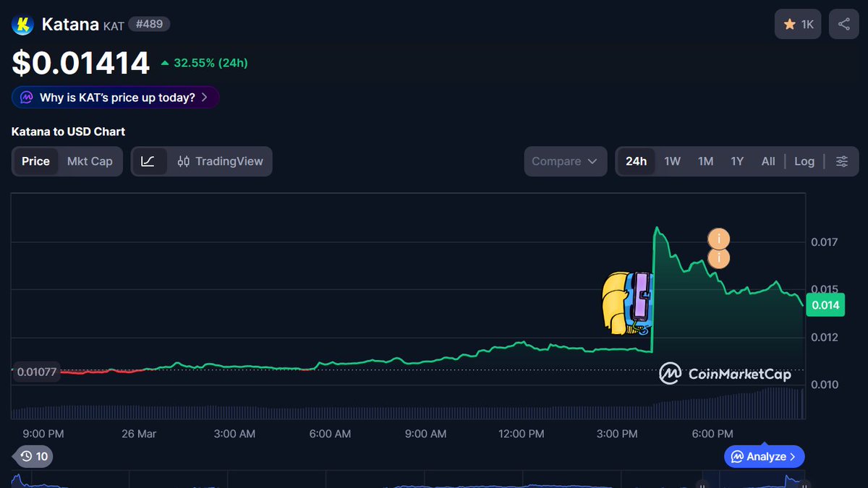Click the KAT ticker symbol text
The image size is (868, 488).
click(114, 26)
